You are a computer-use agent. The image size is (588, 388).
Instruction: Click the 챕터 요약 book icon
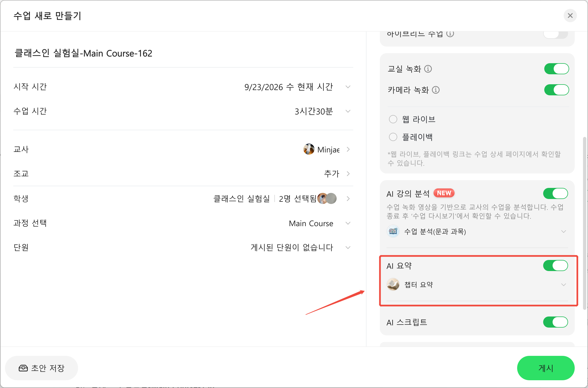[x=393, y=284]
